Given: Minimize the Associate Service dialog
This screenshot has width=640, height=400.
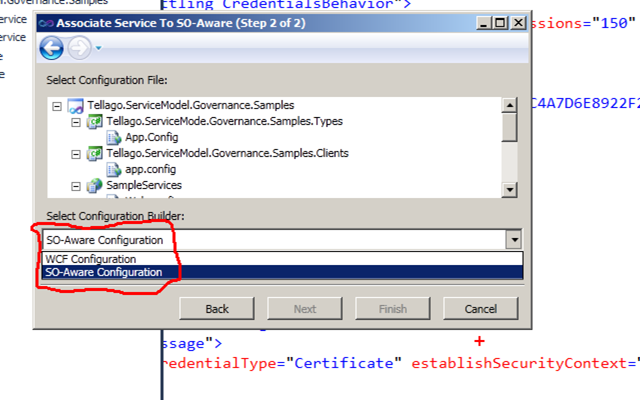Looking at the screenshot, I should click(x=484, y=23).
